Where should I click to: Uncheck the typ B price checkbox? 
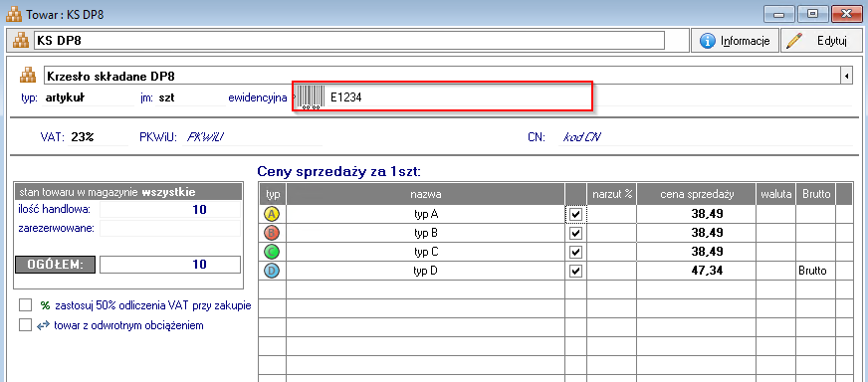tap(575, 233)
